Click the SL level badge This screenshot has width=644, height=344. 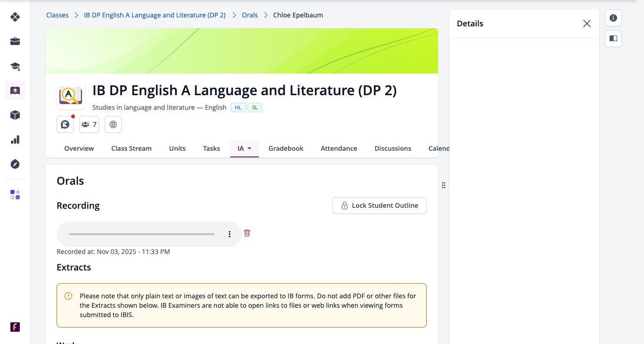255,107
